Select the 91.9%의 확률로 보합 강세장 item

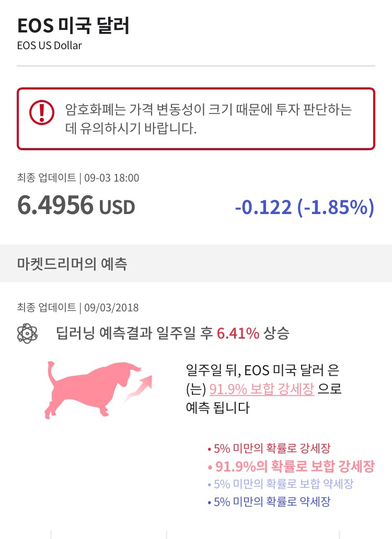[x=291, y=466]
